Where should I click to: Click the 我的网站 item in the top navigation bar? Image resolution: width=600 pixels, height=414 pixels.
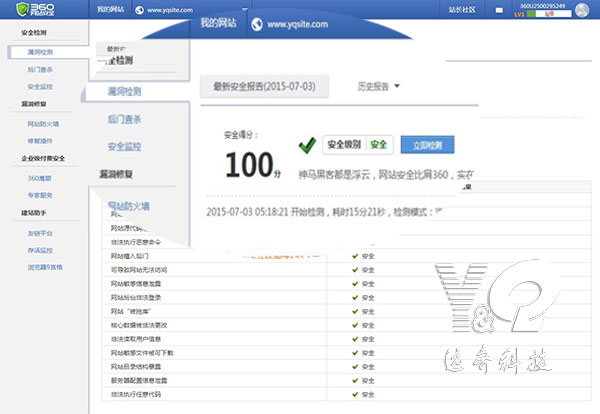(110, 10)
